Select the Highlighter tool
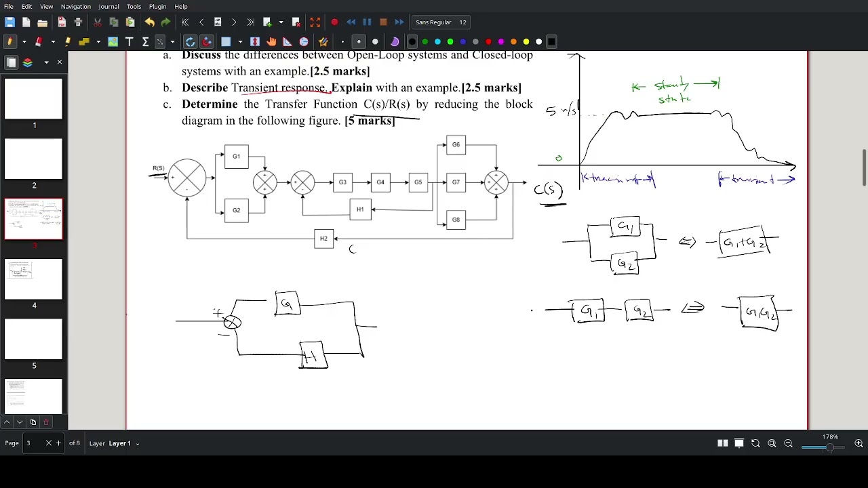The image size is (868, 488). (68, 41)
